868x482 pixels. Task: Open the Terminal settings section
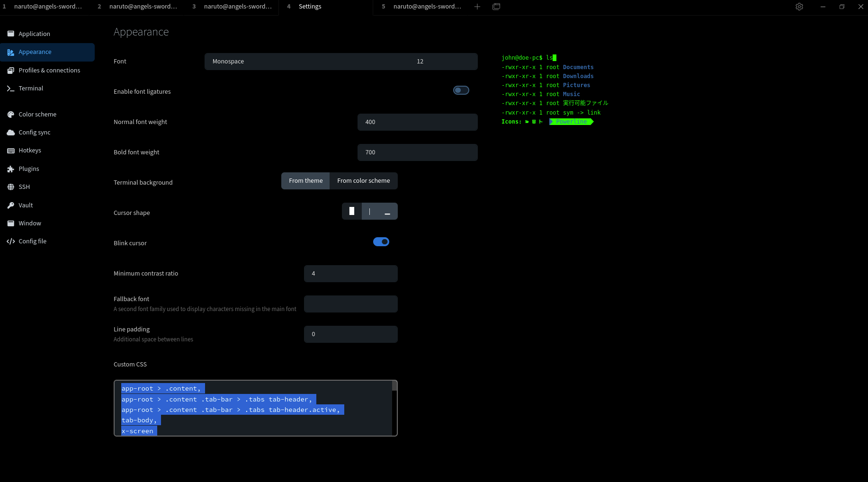point(31,88)
